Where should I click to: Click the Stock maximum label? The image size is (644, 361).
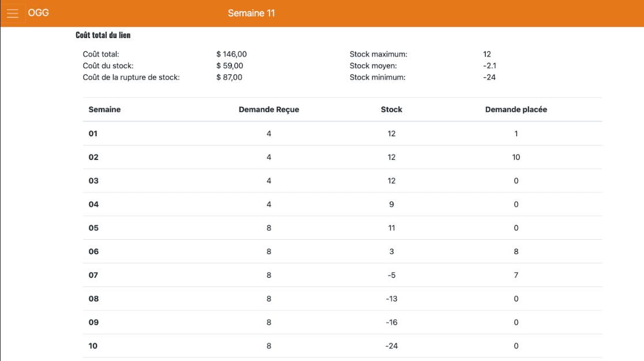[378, 54]
